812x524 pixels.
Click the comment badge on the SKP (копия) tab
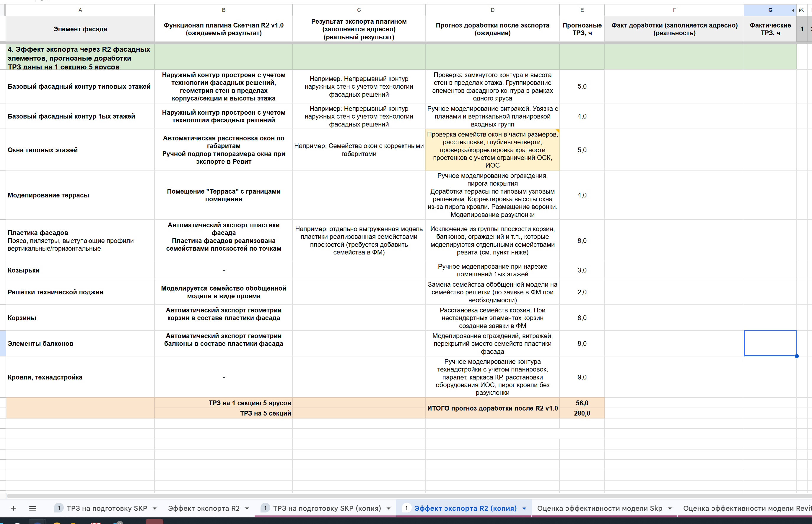(x=265, y=508)
